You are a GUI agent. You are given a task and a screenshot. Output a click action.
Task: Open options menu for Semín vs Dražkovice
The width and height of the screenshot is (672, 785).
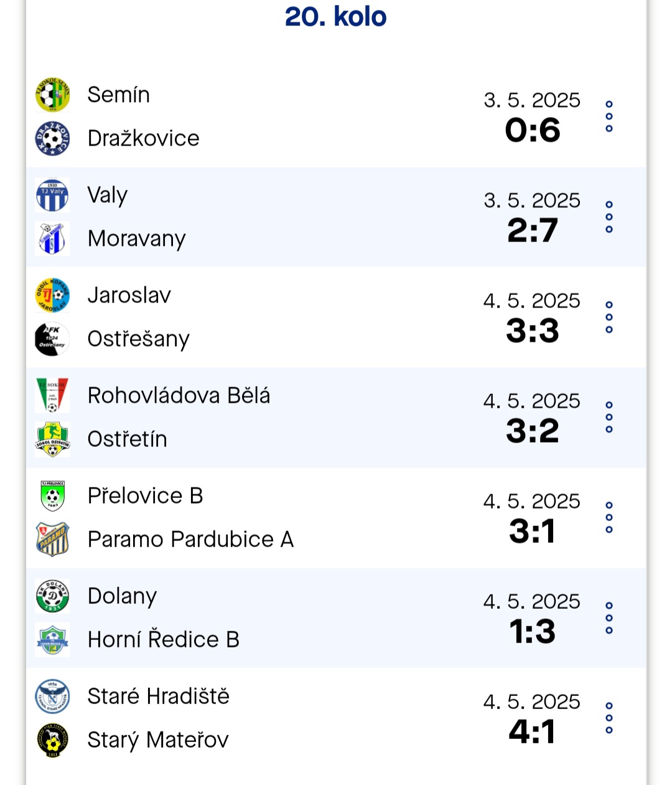[x=609, y=116]
